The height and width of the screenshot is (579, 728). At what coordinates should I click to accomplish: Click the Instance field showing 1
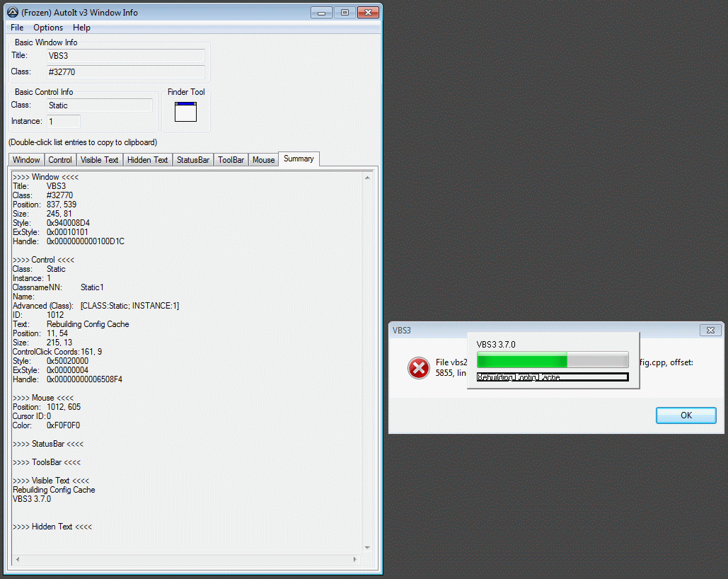click(64, 122)
